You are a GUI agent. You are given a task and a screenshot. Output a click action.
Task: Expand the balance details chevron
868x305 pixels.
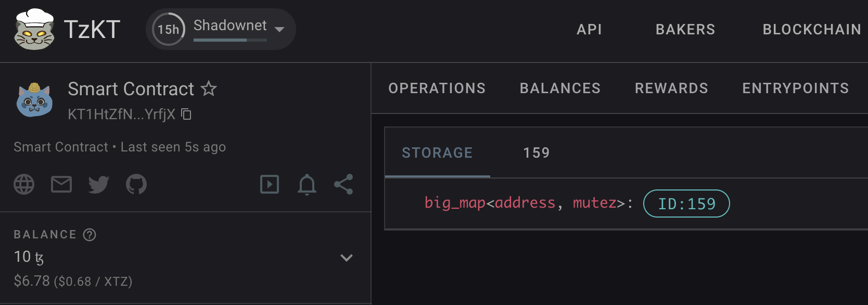point(346,257)
